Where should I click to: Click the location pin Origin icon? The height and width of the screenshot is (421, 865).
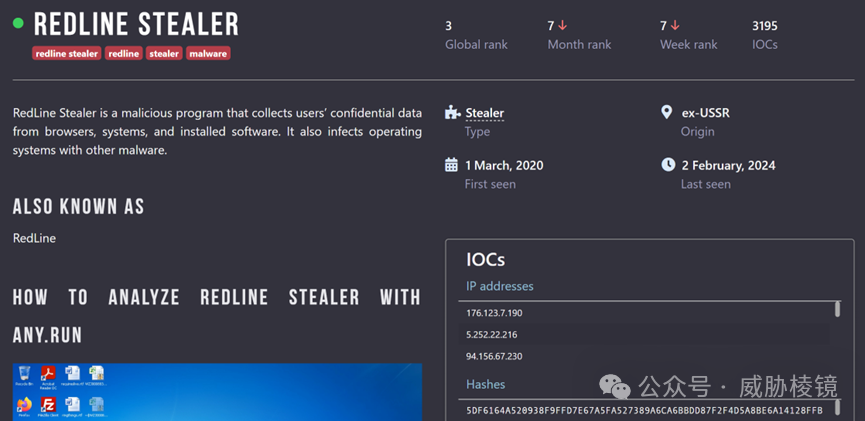(x=667, y=113)
